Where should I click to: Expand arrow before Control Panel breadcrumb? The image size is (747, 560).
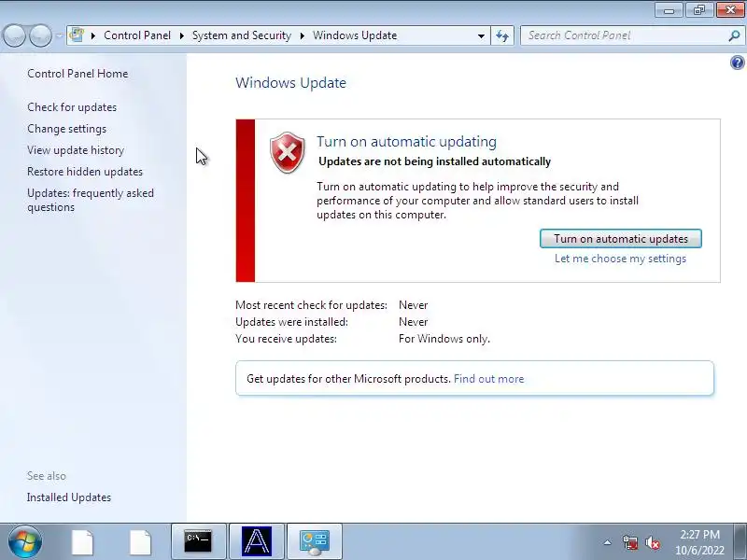(92, 35)
